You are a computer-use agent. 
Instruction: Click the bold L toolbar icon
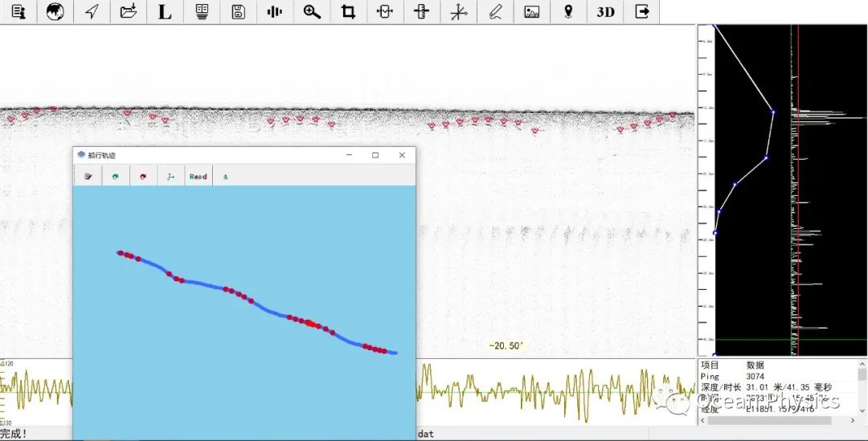click(x=165, y=12)
